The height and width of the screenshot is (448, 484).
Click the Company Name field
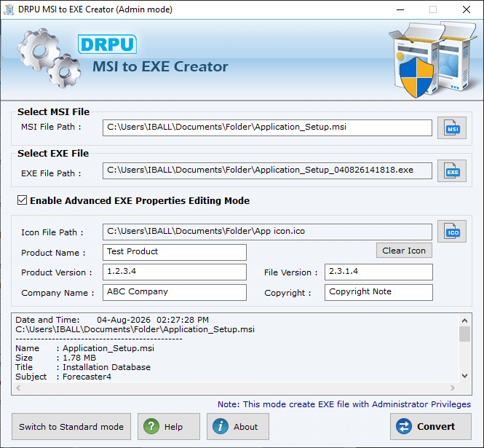[x=175, y=292]
